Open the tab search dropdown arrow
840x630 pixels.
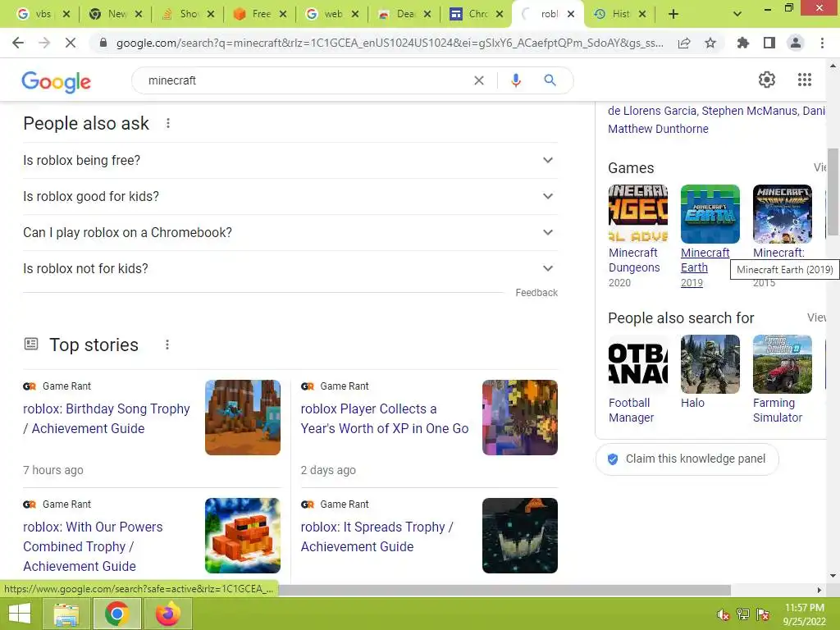click(x=737, y=15)
